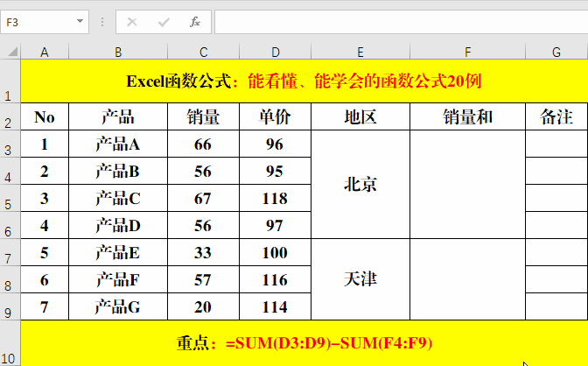Image resolution: width=588 pixels, height=366 pixels.
Task: Click the Insert Function fx icon
Action: (195, 22)
